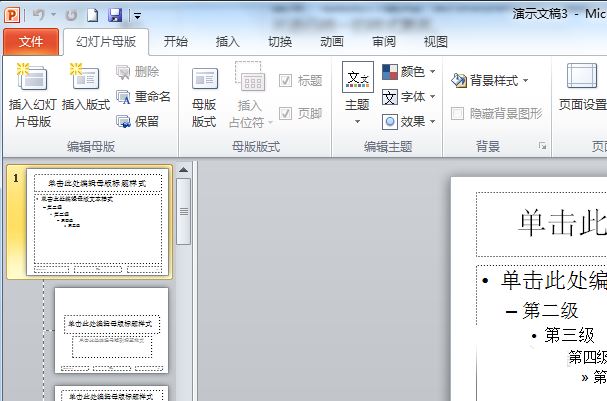
Task: Click the Rename master icon
Action: [x=123, y=97]
